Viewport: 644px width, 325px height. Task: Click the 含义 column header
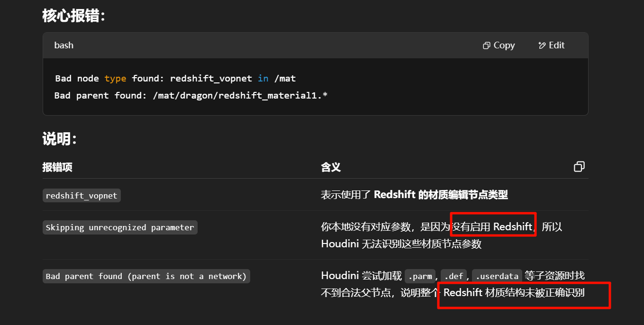[331, 167]
